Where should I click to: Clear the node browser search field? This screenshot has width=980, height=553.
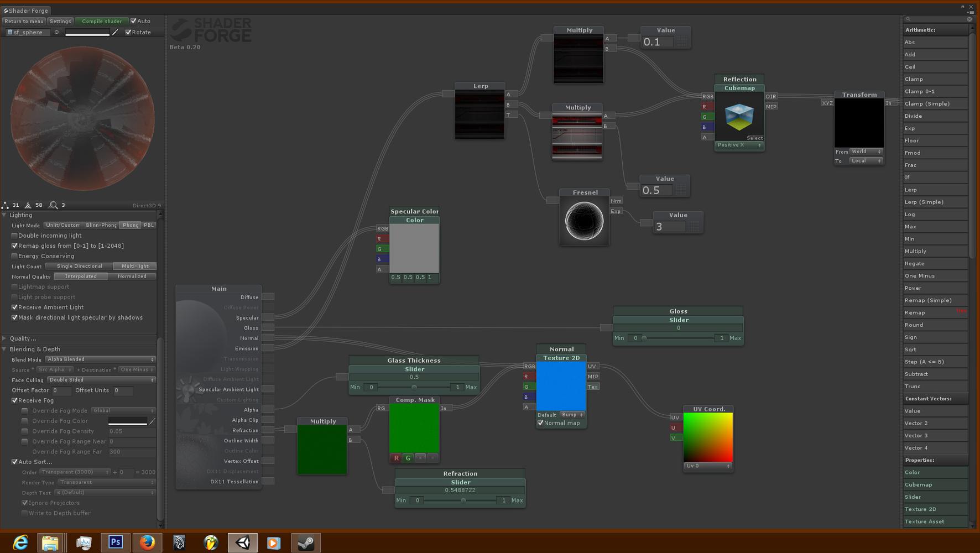click(x=969, y=19)
